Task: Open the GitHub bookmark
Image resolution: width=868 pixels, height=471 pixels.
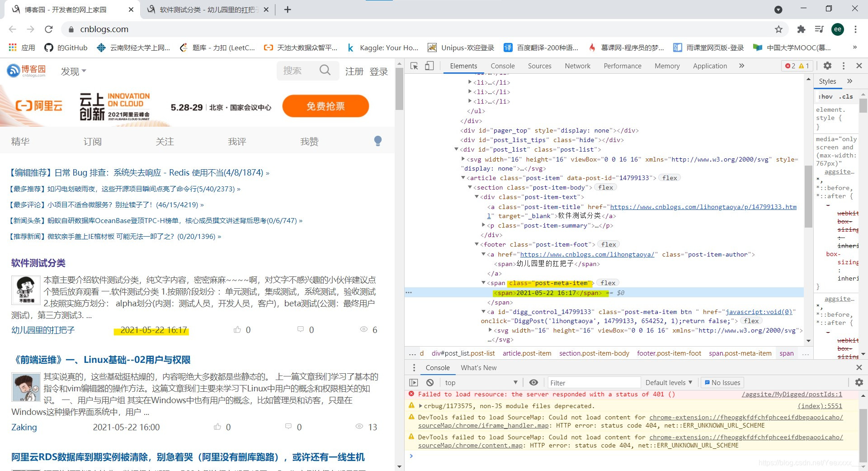Action: click(66, 48)
